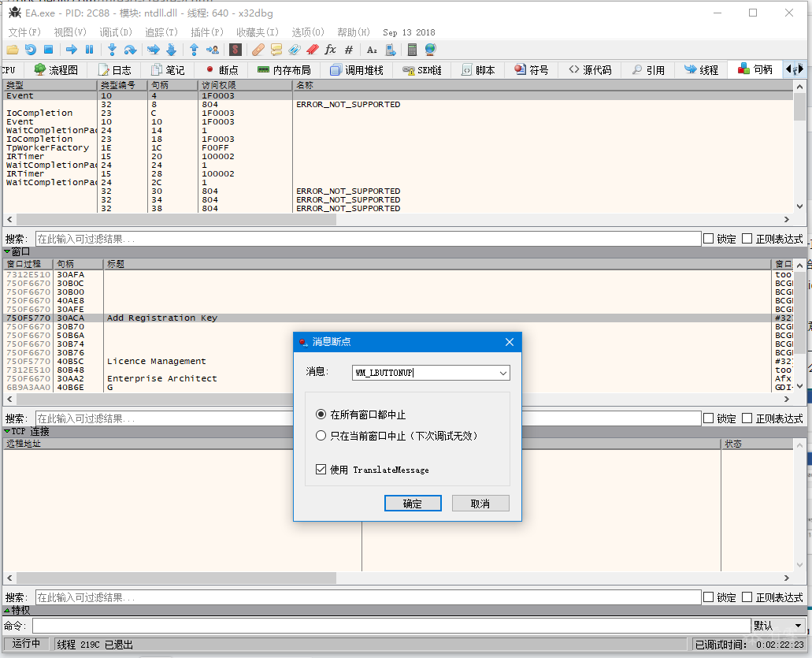812x658 pixels.
Task: Click 取消 in message breakpoint dialog
Action: pos(480,503)
